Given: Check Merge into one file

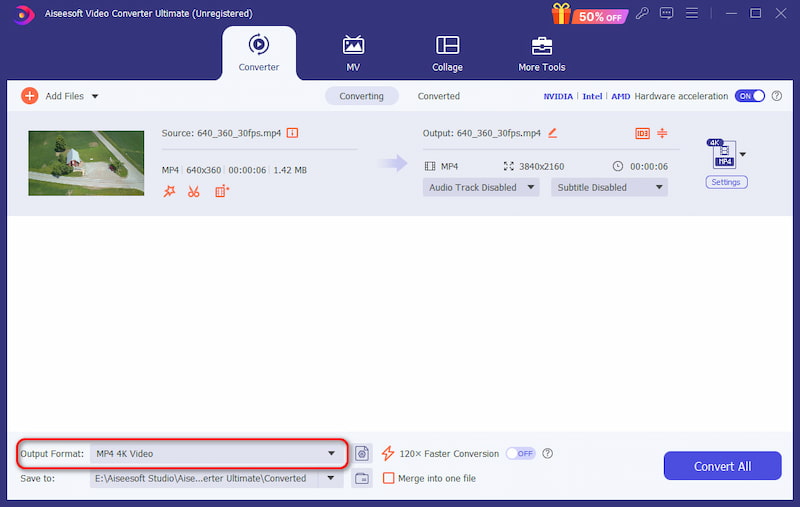Looking at the screenshot, I should [389, 478].
